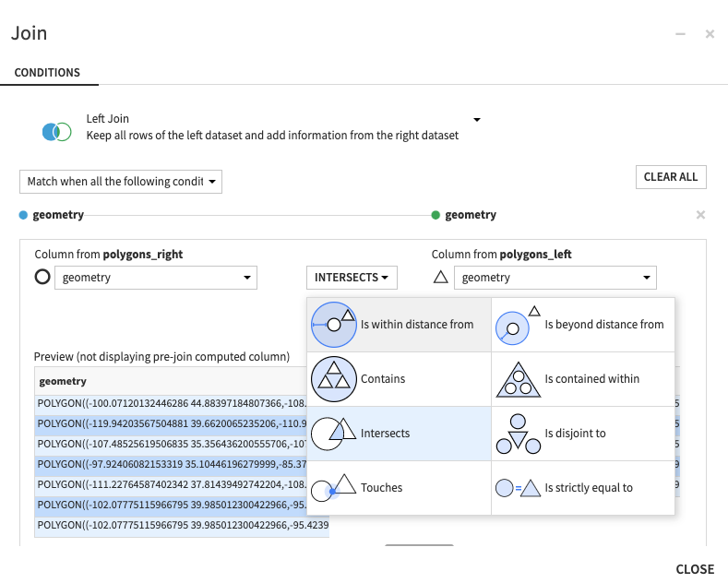The image size is (728, 583).
Task: Click the Left Join description text
Action: pos(272,136)
